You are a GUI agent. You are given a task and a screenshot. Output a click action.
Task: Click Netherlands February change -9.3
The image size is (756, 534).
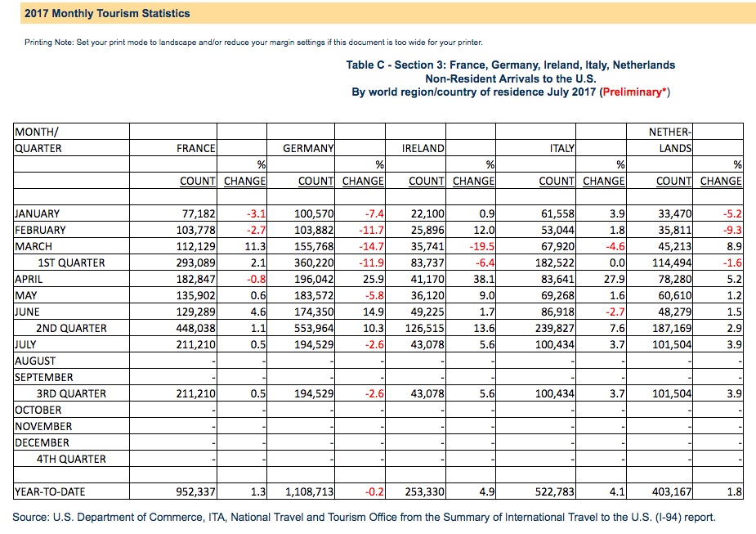coord(732,230)
